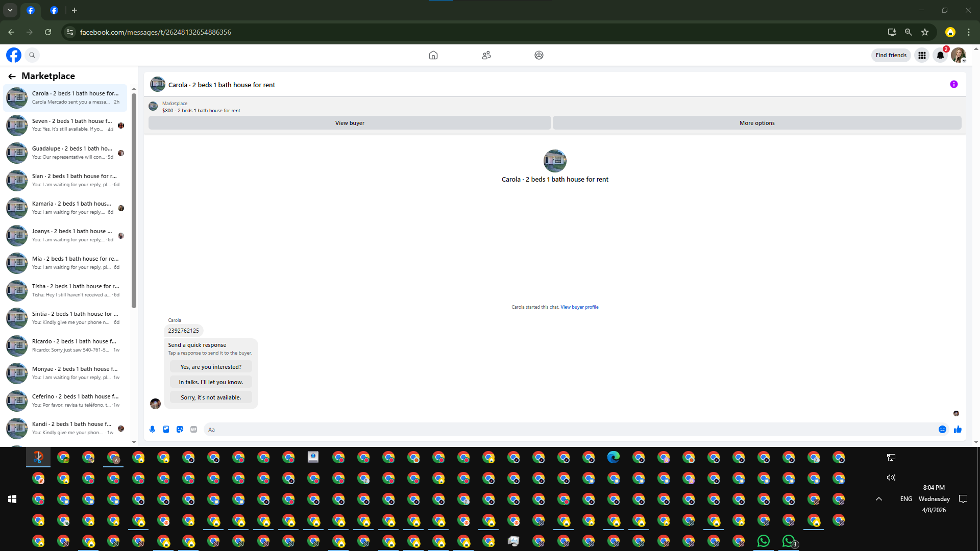Screen dimensions: 980x551
Task: Open the emoji picker in message box
Action: pyautogui.click(x=942, y=430)
